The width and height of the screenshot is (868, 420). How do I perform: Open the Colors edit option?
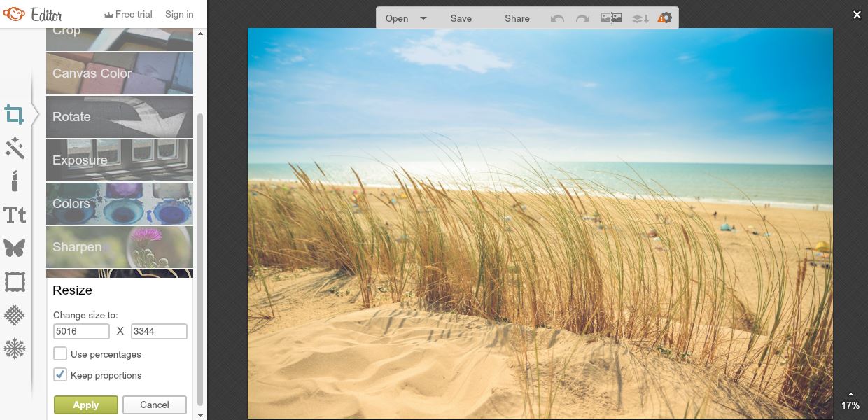[120, 204]
